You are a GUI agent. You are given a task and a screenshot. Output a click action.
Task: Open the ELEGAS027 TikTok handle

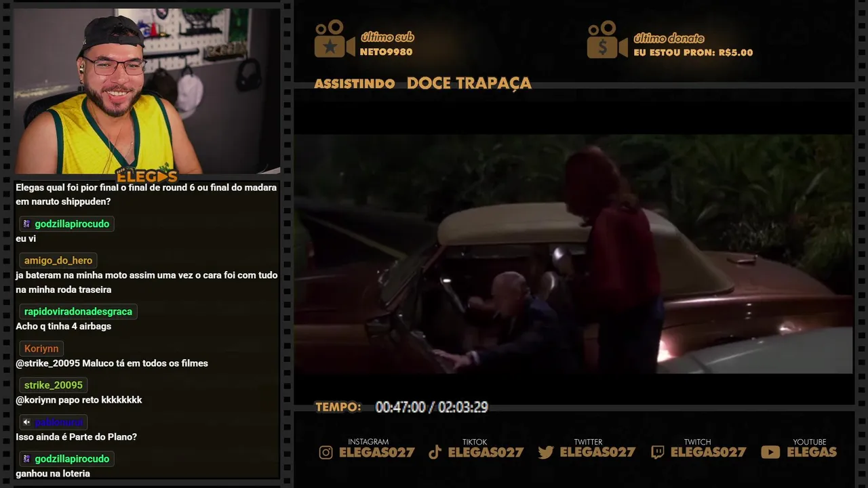click(486, 452)
